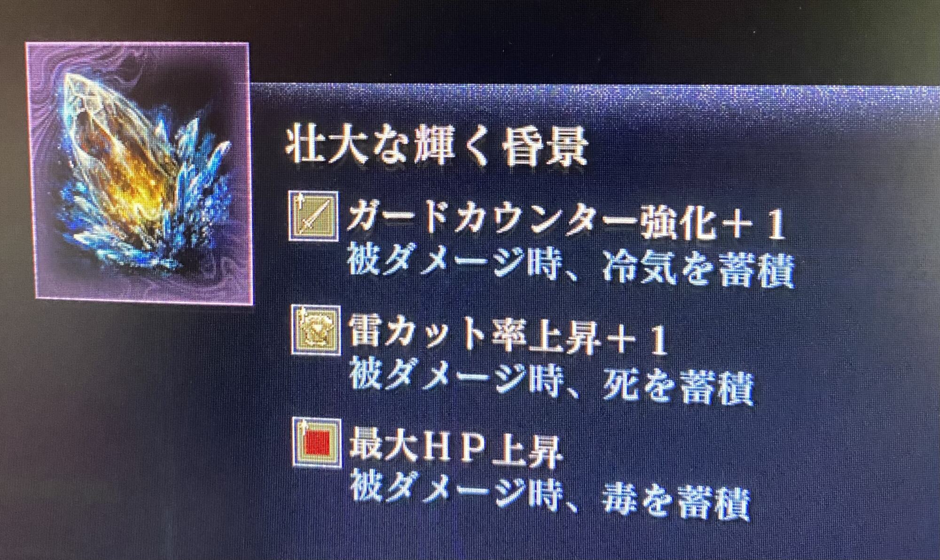This screenshot has width=940, height=560.
Task: Click the purple border of relic frame
Action: pyautogui.click(x=139, y=44)
